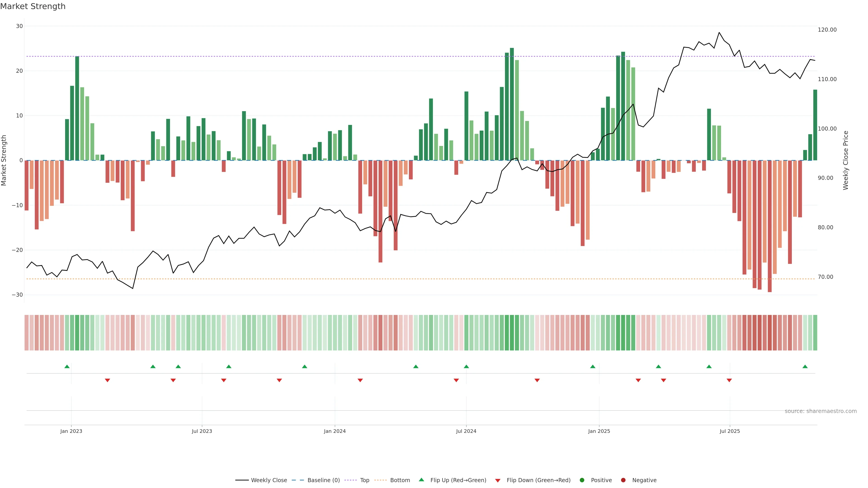Image resolution: width=868 pixels, height=488 pixels.
Task: Click the rightmost green heatmap strip cell
Action: pyautogui.click(x=815, y=332)
